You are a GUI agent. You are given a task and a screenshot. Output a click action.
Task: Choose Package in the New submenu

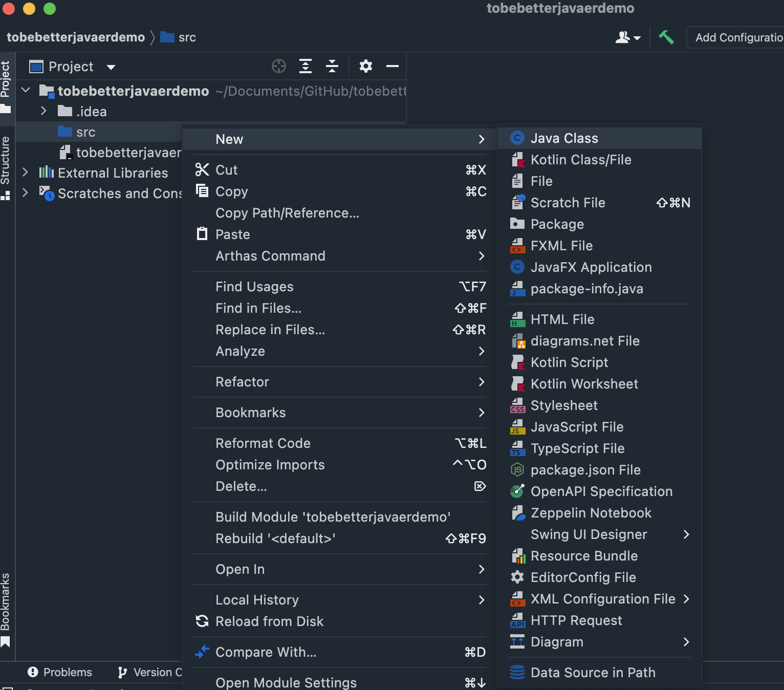(x=557, y=224)
